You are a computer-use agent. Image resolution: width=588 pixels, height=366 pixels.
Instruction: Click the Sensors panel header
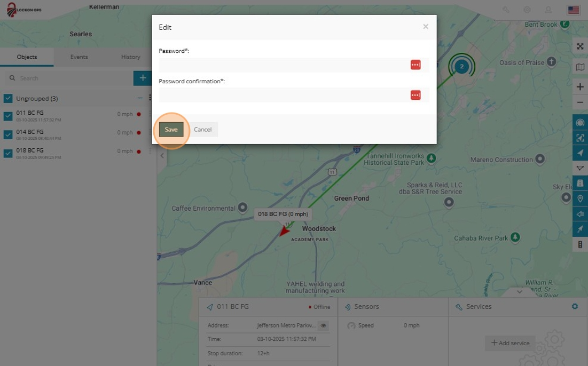coord(393,307)
